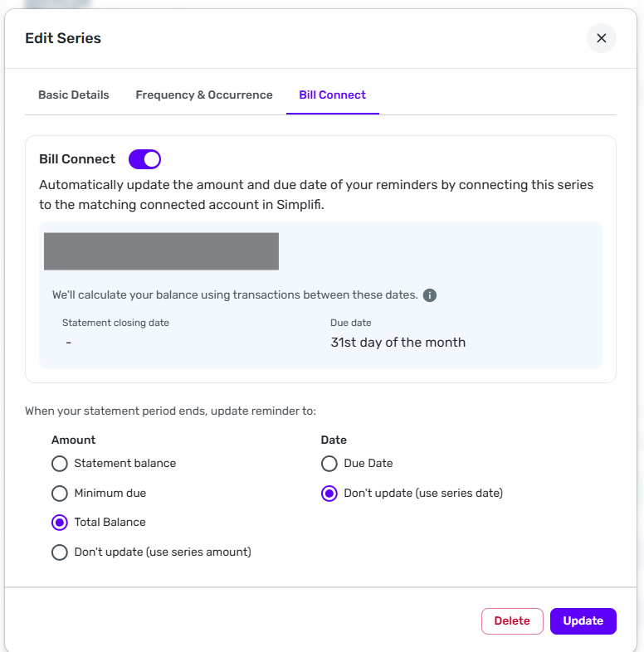Close the Edit Series dialog
644x652 pixels.
pyautogui.click(x=601, y=38)
